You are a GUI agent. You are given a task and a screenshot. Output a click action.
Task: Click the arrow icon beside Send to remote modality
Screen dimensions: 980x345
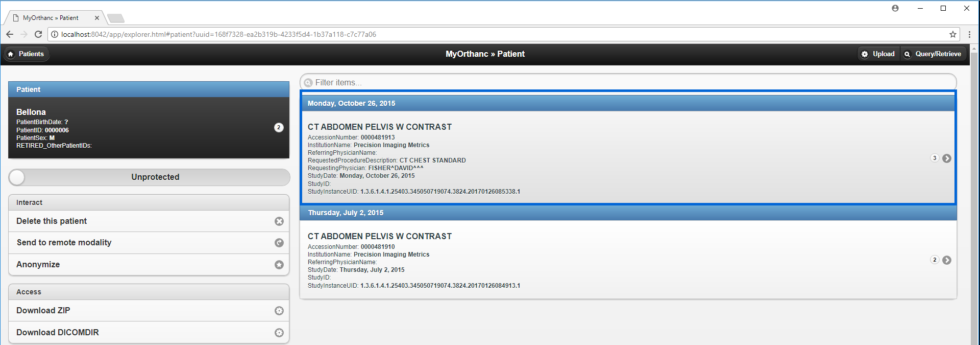(x=279, y=243)
